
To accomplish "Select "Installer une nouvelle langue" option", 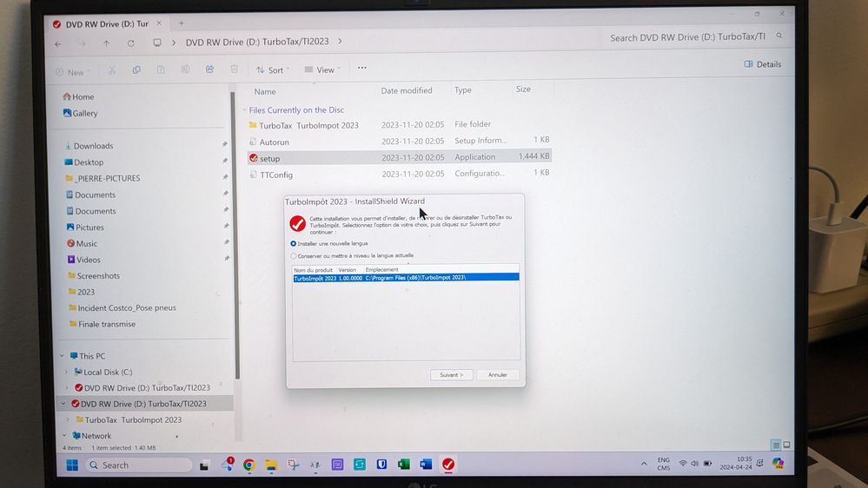I will pos(294,243).
